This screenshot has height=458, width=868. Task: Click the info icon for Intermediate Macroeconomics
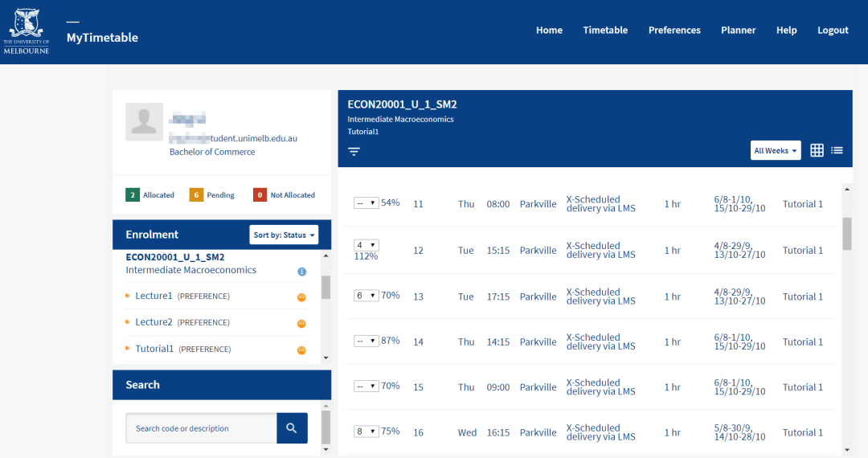pyautogui.click(x=301, y=272)
